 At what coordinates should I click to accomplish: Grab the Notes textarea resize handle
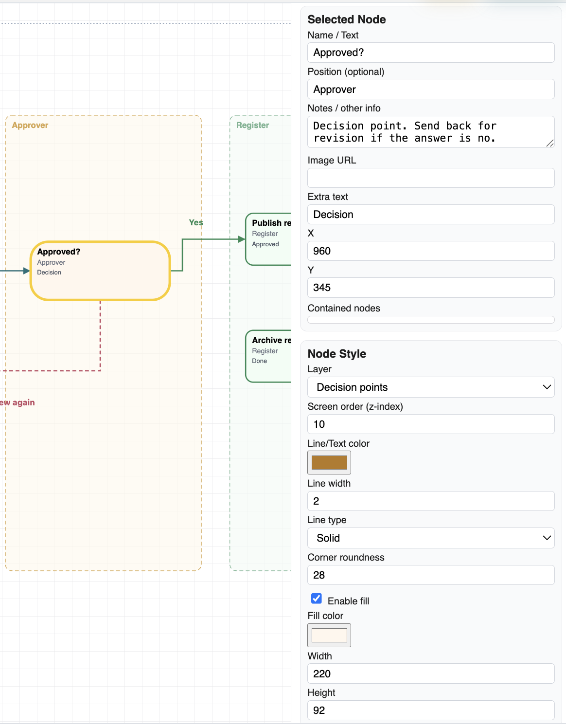550,143
